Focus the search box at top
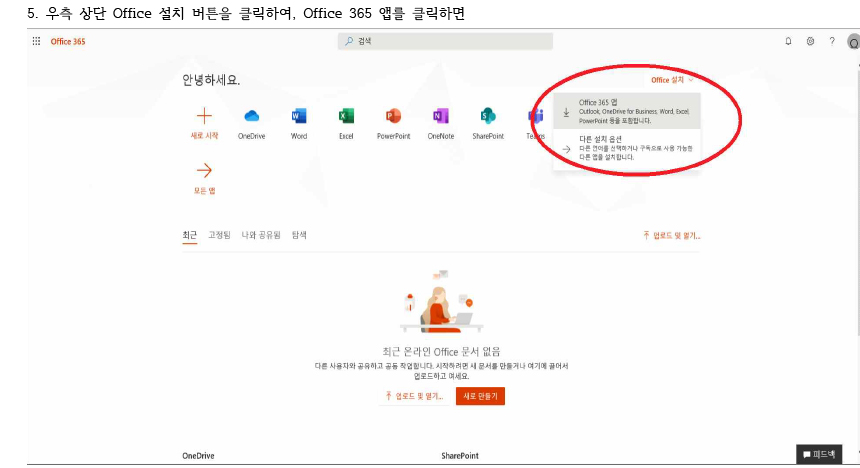Image resolution: width=860 pixels, height=468 pixels. pyautogui.click(x=445, y=41)
